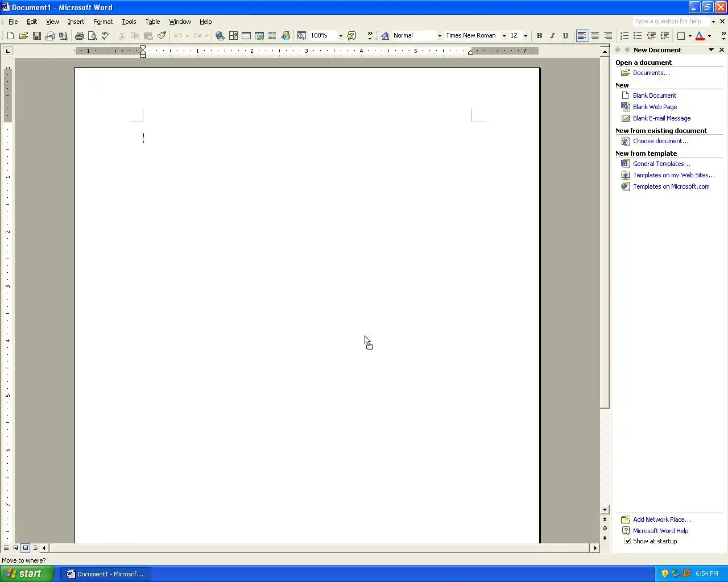Switch to Outline View button
This screenshot has height=582, width=728.
coord(35,548)
